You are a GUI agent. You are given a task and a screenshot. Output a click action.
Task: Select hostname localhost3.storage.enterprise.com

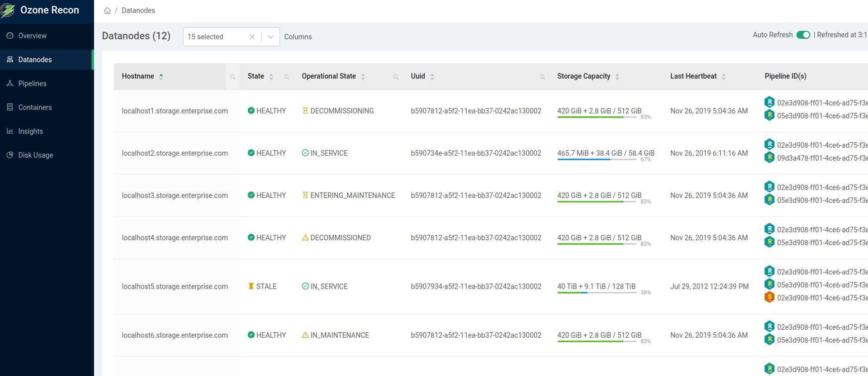(175, 195)
